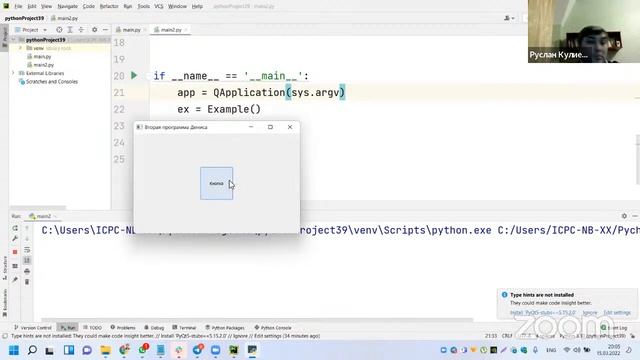Open the Navigate menu
This screenshot has height=360, width=640.
[x=67, y=6]
